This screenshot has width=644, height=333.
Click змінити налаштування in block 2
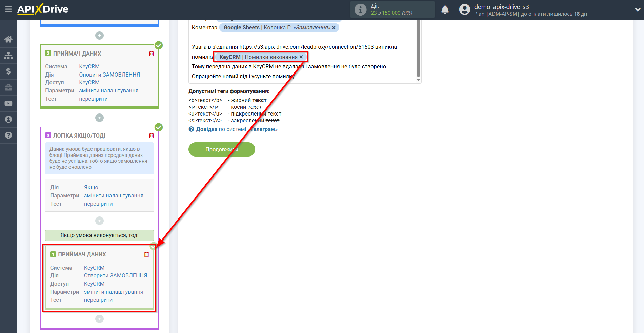click(108, 90)
